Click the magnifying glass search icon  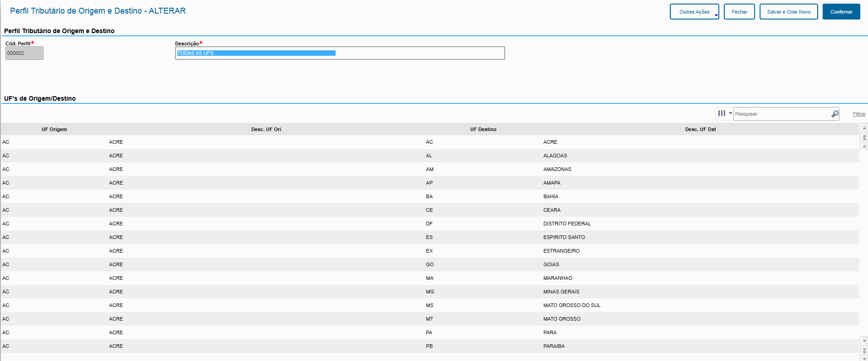(834, 114)
